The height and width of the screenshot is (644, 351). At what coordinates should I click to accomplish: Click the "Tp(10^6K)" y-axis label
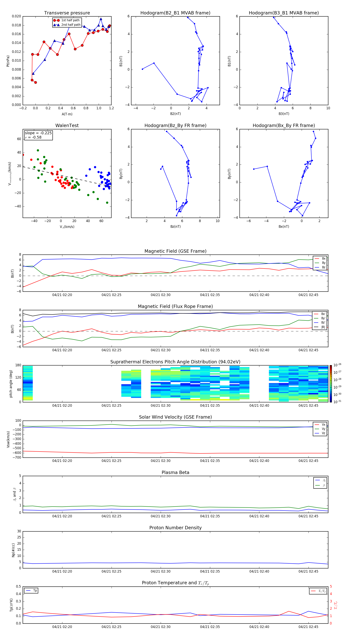coord(11,605)
